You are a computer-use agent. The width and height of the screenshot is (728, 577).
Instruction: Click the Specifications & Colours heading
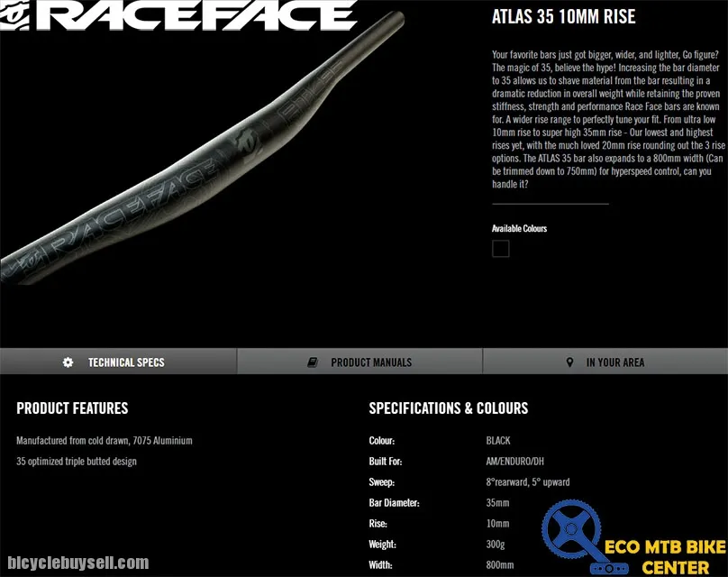point(448,408)
